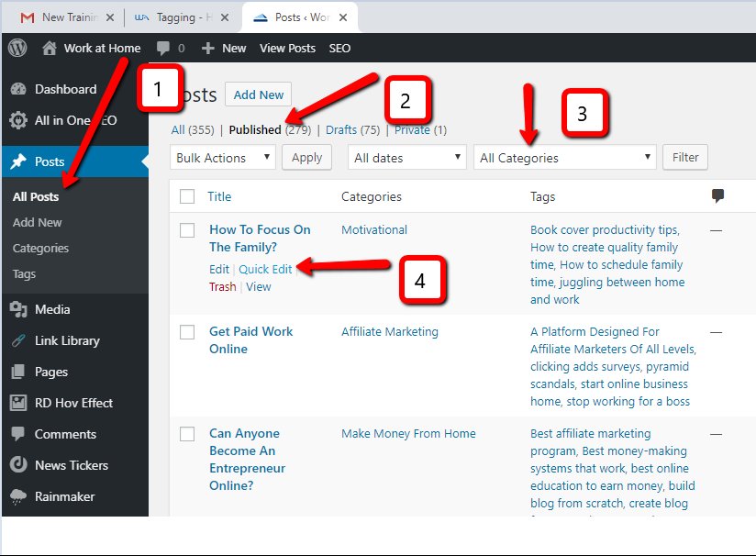Click the Gmail icon on first tab

tap(28, 17)
